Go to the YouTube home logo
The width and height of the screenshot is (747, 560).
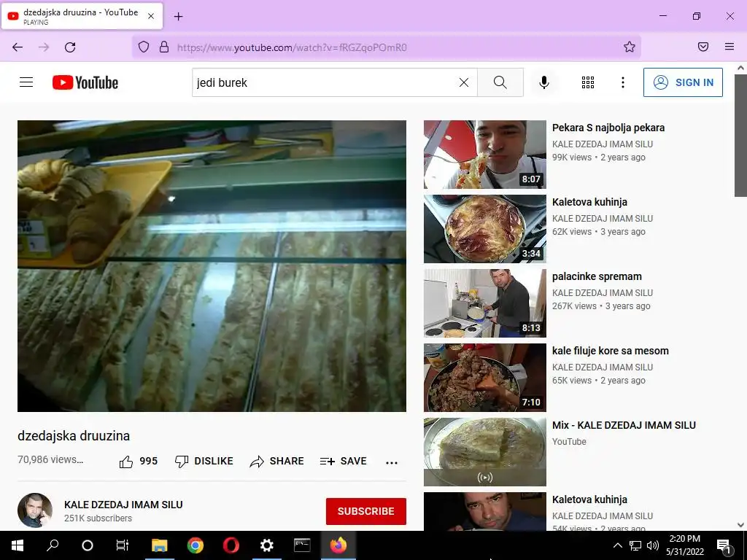coord(85,82)
